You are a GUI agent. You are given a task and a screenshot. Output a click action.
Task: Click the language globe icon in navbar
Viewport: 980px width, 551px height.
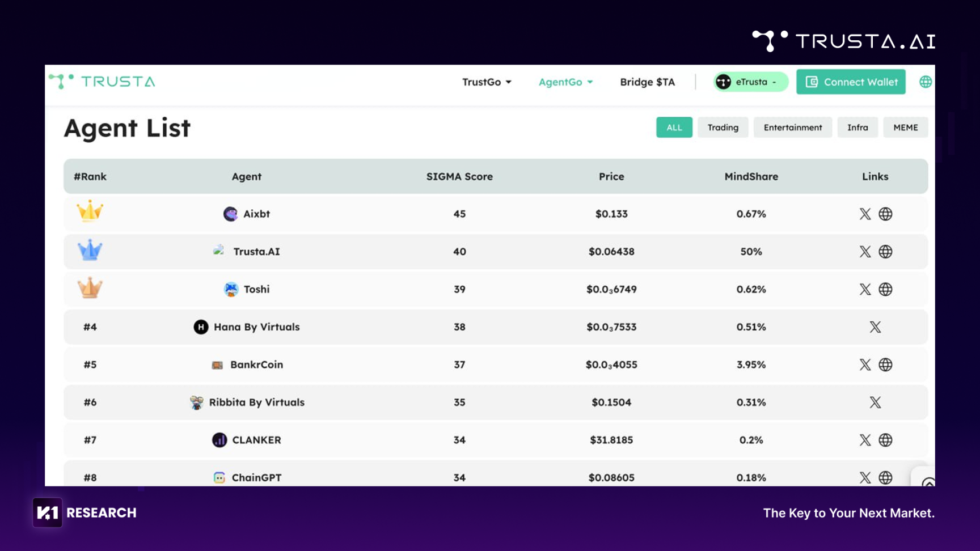click(x=925, y=82)
